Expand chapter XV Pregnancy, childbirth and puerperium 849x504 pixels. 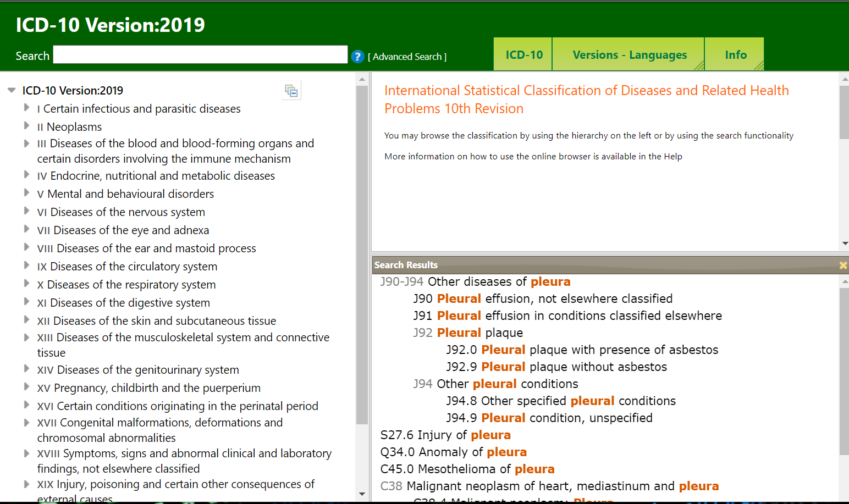[26, 387]
